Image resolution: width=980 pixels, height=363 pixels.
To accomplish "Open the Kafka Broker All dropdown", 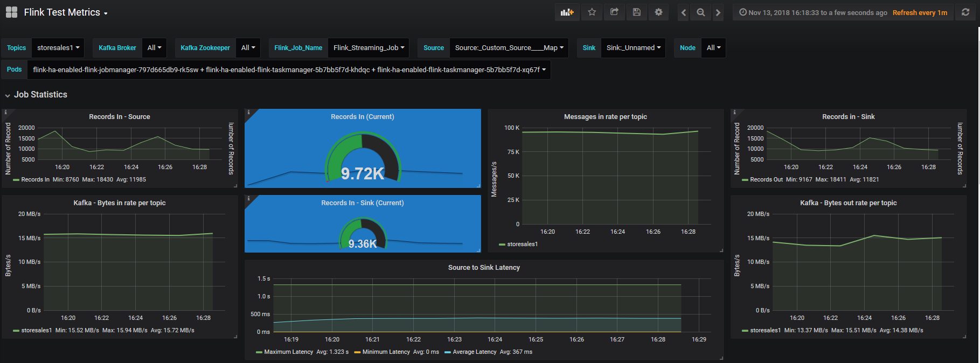I will pyautogui.click(x=155, y=48).
